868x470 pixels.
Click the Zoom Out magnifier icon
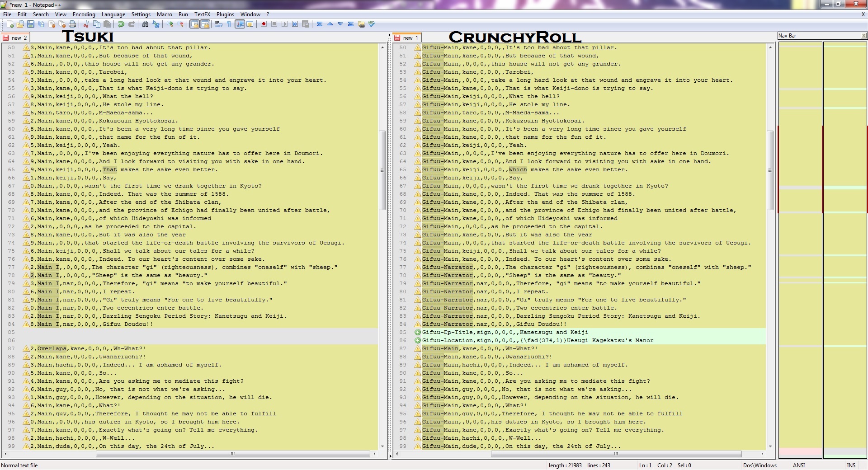click(x=180, y=24)
